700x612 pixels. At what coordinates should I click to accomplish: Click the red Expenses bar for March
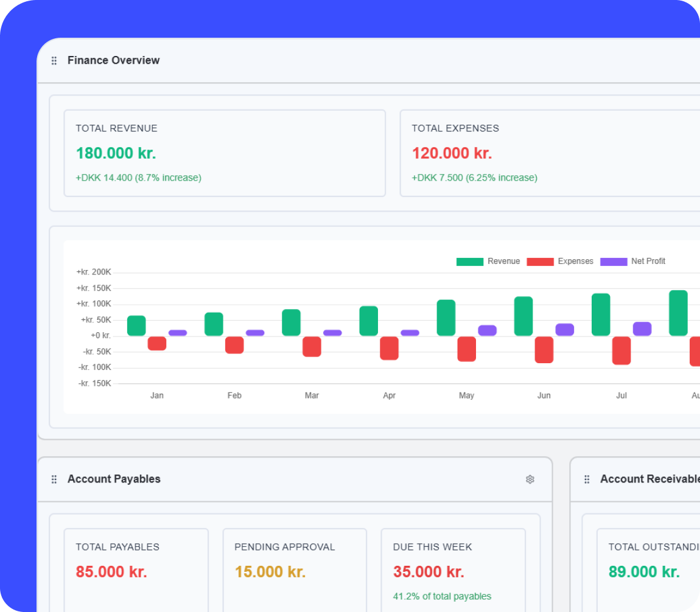[x=312, y=346]
